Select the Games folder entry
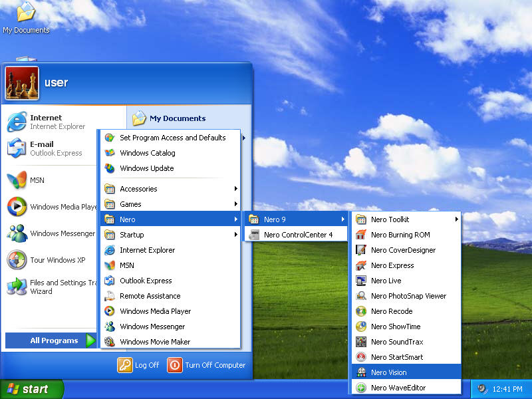Viewport: 532px width, 399px height. [171, 204]
